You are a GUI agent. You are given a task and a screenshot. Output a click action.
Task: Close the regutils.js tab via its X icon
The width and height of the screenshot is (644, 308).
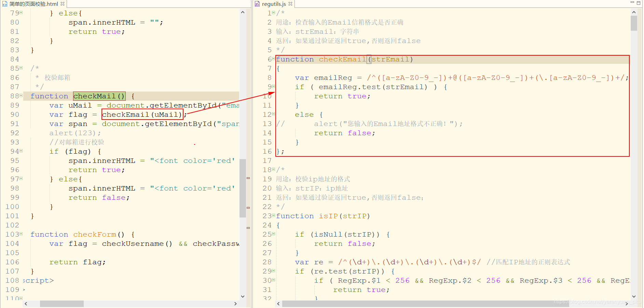290,4
